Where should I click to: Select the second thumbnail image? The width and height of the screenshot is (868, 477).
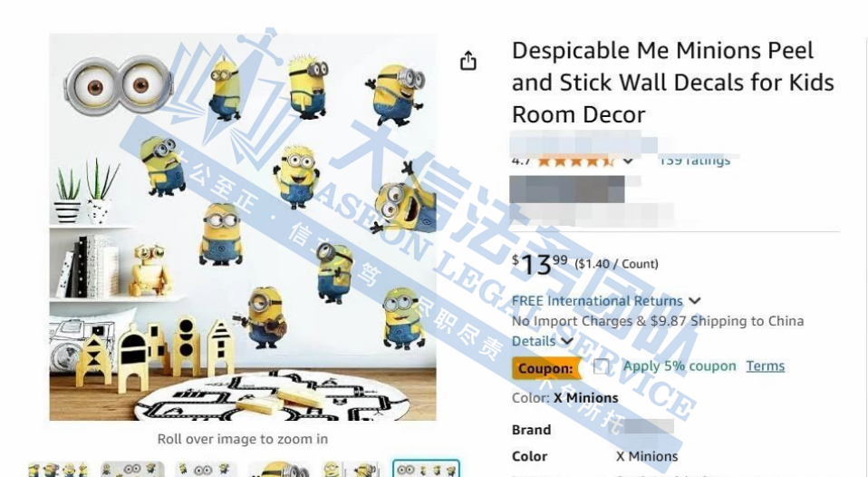[132, 469]
